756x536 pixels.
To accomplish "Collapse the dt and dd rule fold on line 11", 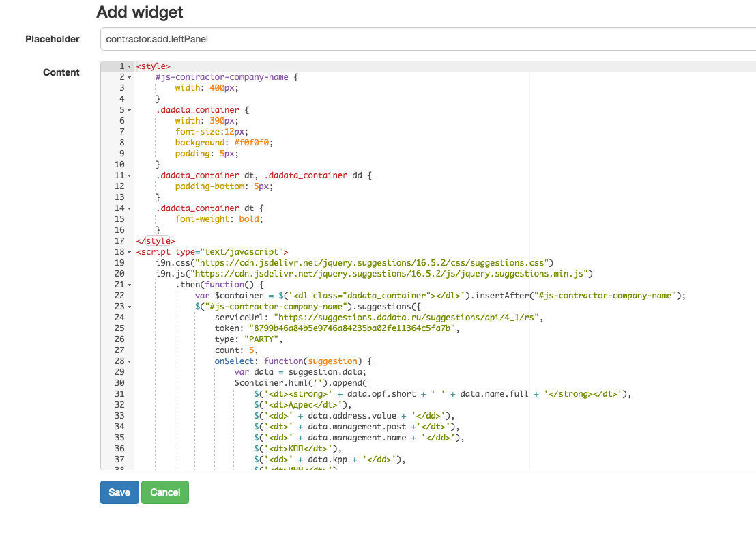I will click(x=128, y=175).
